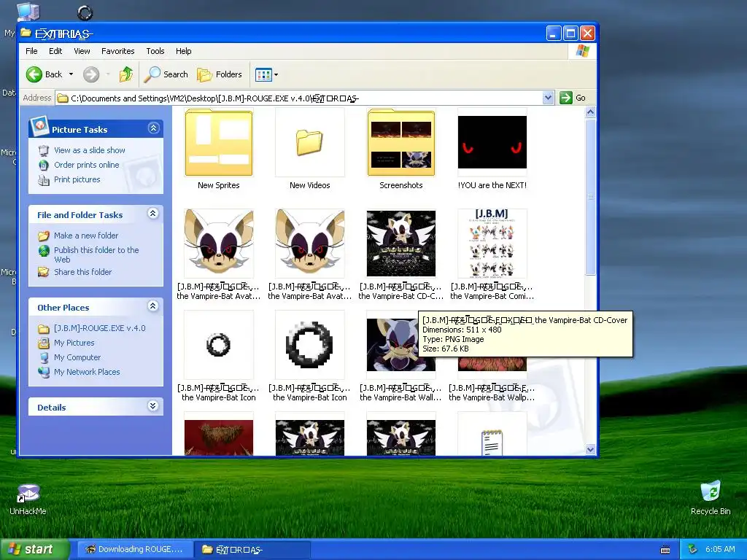Click the My Computer desktop icon
Image resolution: width=747 pixels, height=560 pixels.
[28, 12]
